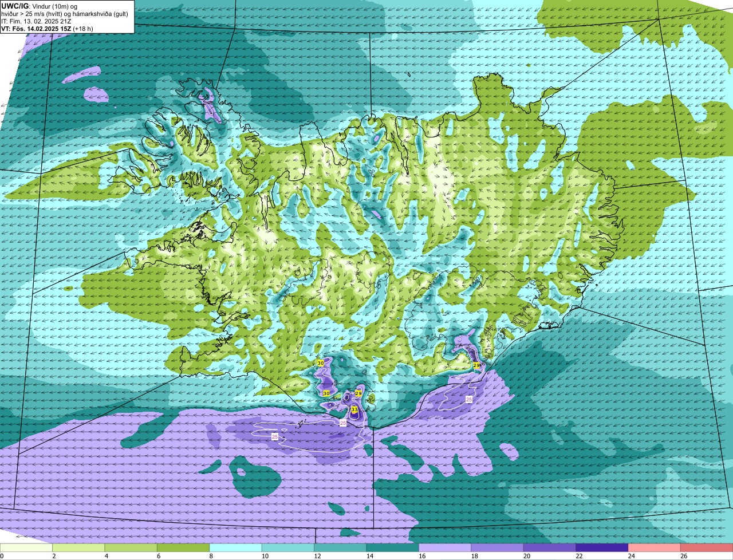Click the above-26 m/s salmon red legend swatch
The width and height of the screenshot is (733, 560).
pyautogui.click(x=707, y=547)
